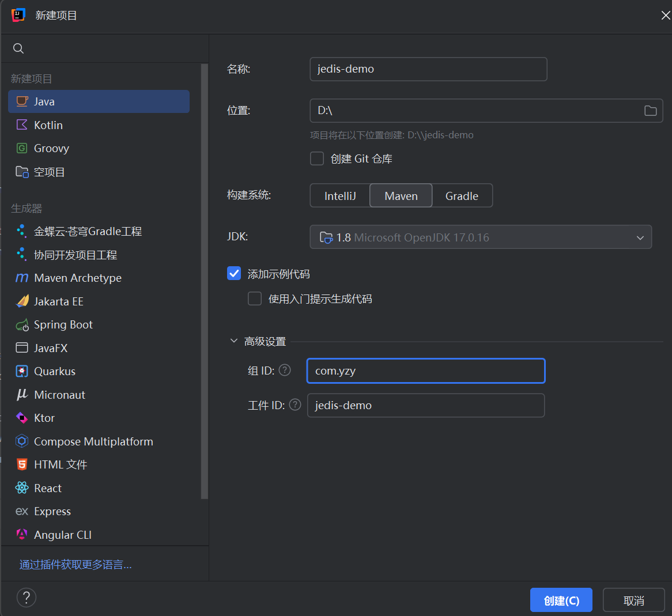This screenshot has width=672, height=616.
Task: Select the Kotlin icon in sidebar
Action: coord(22,124)
